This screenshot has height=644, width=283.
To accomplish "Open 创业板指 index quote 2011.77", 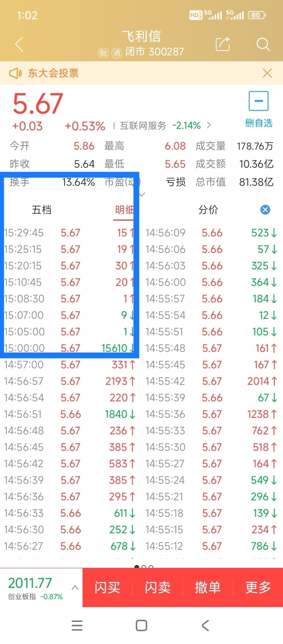I will pos(35,588).
